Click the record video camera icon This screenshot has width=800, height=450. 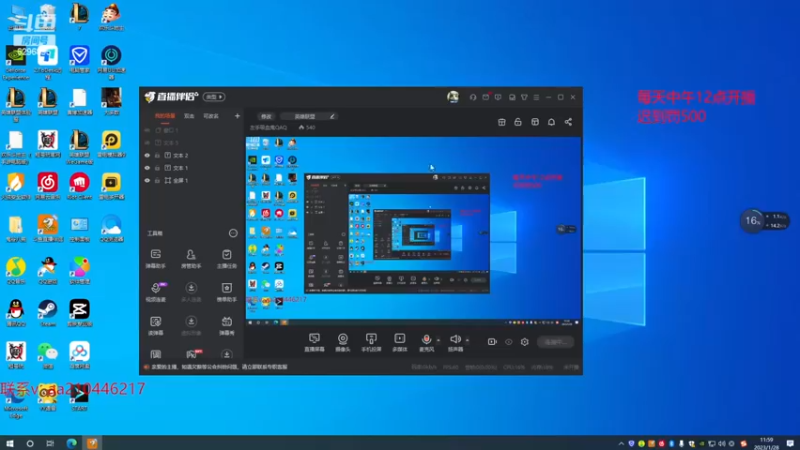click(492, 342)
